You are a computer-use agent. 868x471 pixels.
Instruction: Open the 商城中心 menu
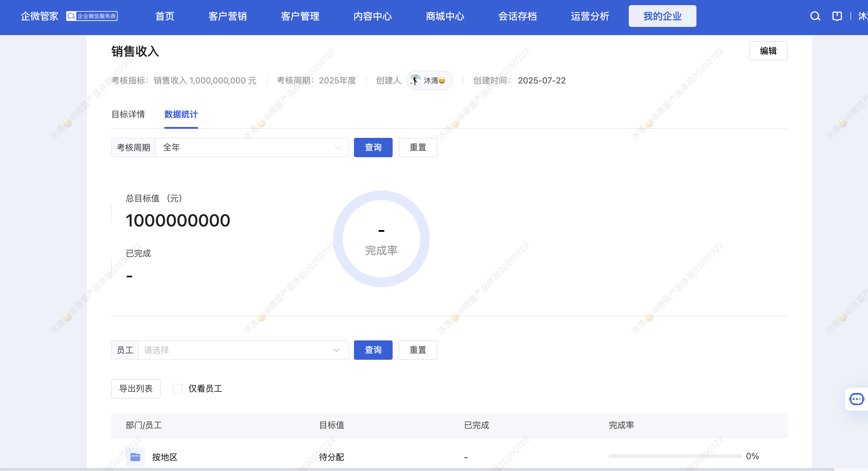(x=445, y=16)
